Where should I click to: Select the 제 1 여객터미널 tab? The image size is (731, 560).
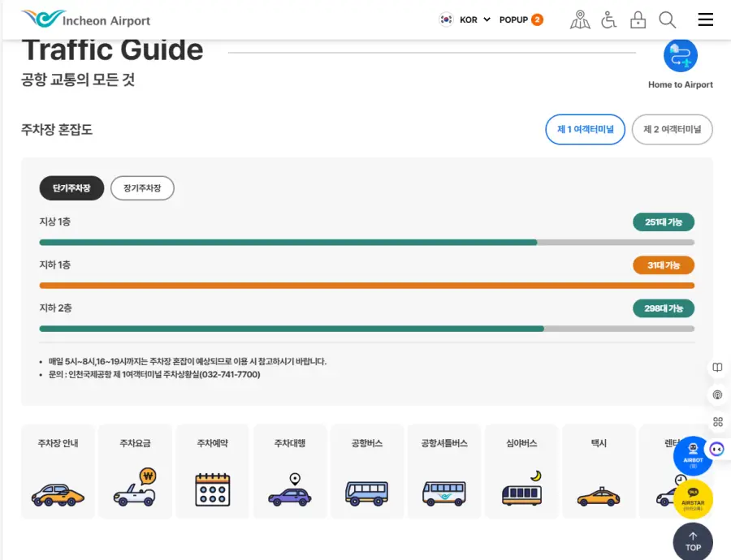click(585, 129)
